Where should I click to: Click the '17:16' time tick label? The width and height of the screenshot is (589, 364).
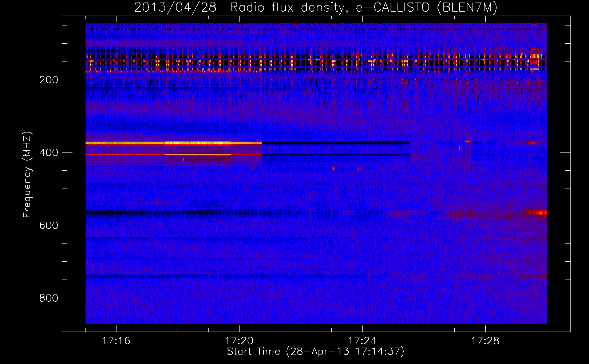(x=116, y=341)
